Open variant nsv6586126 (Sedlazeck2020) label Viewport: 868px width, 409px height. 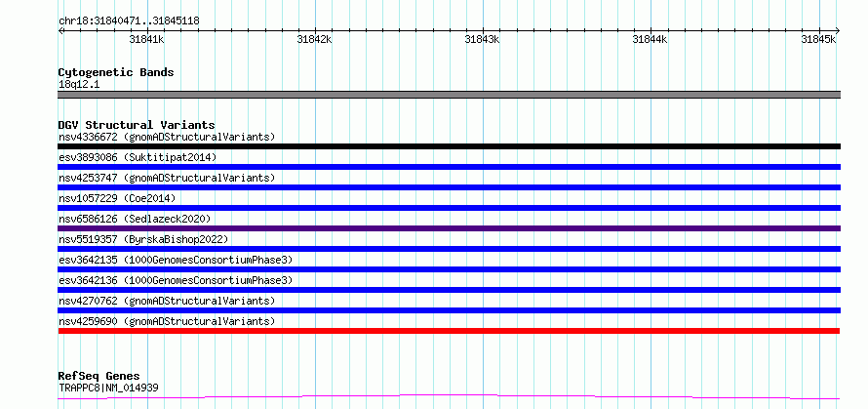pos(135,219)
